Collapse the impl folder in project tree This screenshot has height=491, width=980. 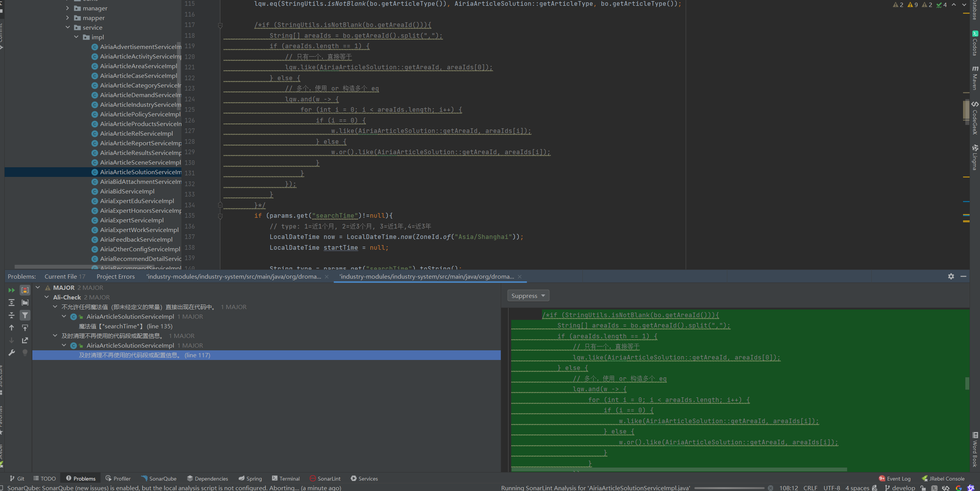pyautogui.click(x=76, y=37)
